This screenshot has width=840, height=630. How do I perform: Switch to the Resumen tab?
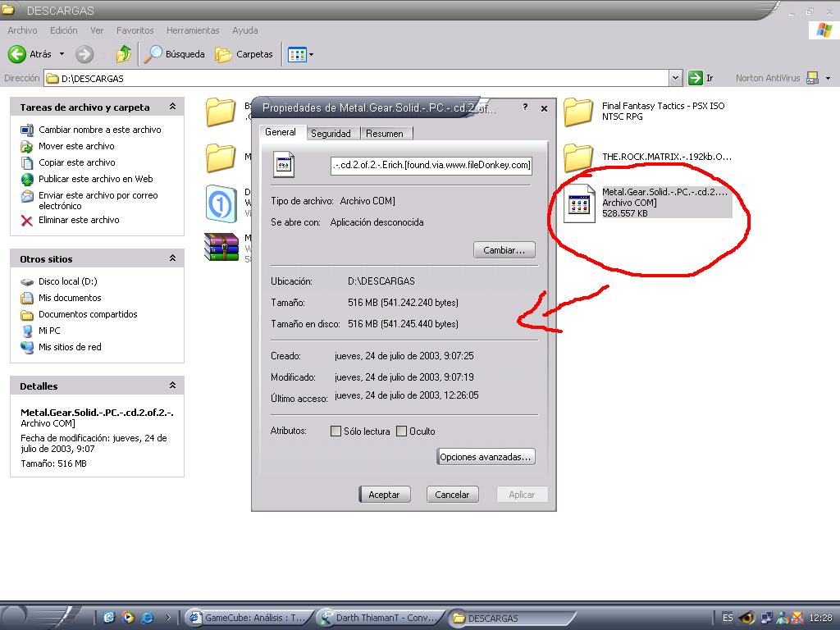pyautogui.click(x=385, y=134)
